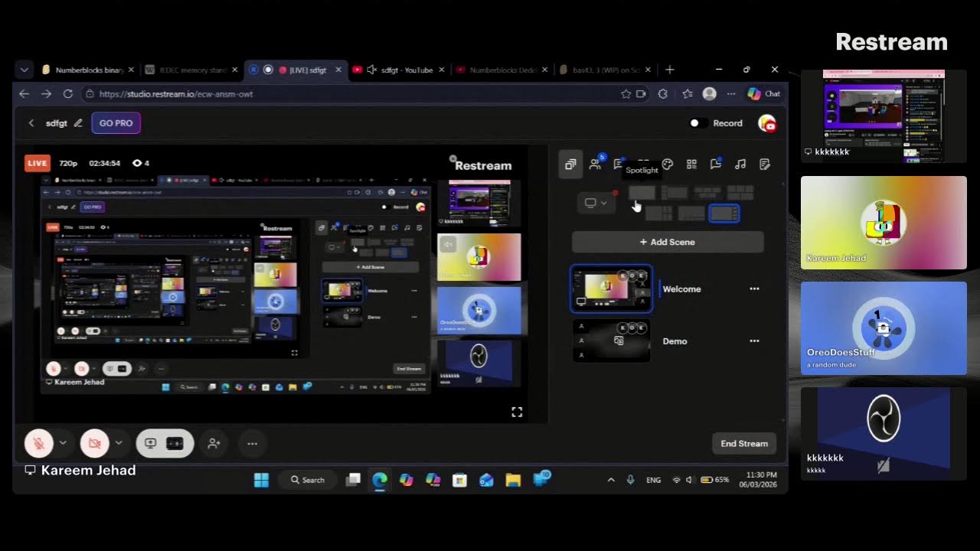This screenshot has height=551, width=980.
Task: Open the Edge Copilot Chat button
Action: 764,93
